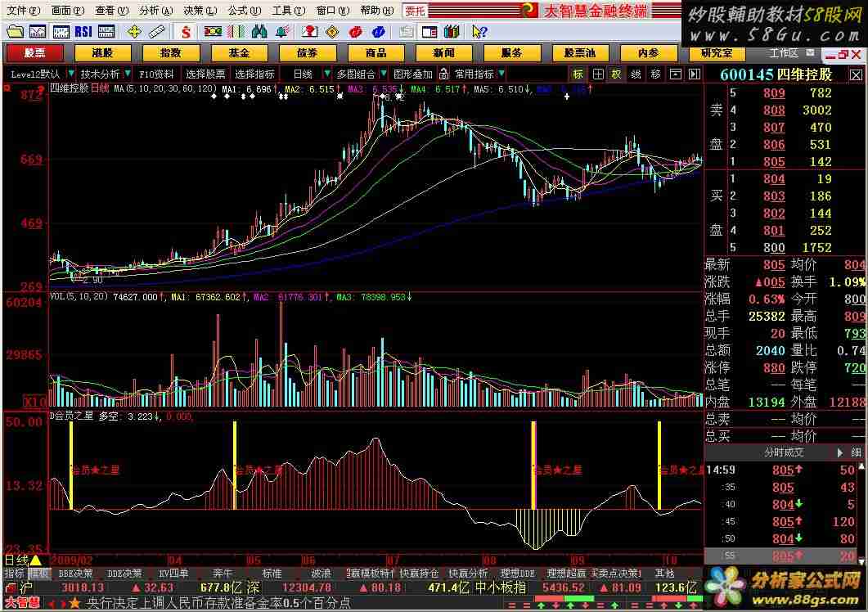
Task: Click the 研究室 button
Action: 717,52
